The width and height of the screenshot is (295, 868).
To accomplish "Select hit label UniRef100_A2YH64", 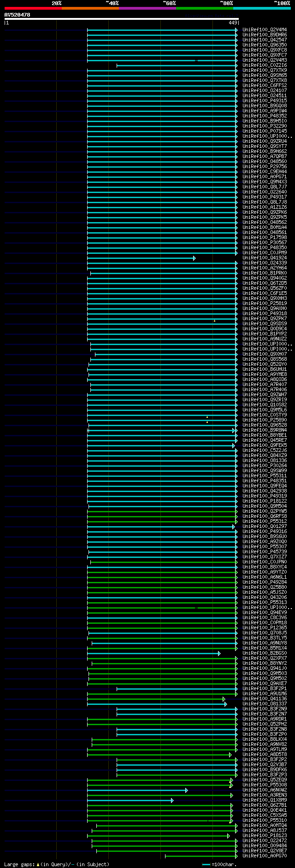I will pos(265,268).
